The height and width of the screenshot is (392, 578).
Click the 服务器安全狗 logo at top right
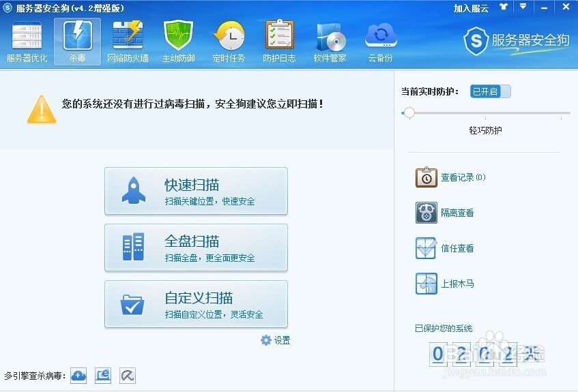click(x=517, y=40)
